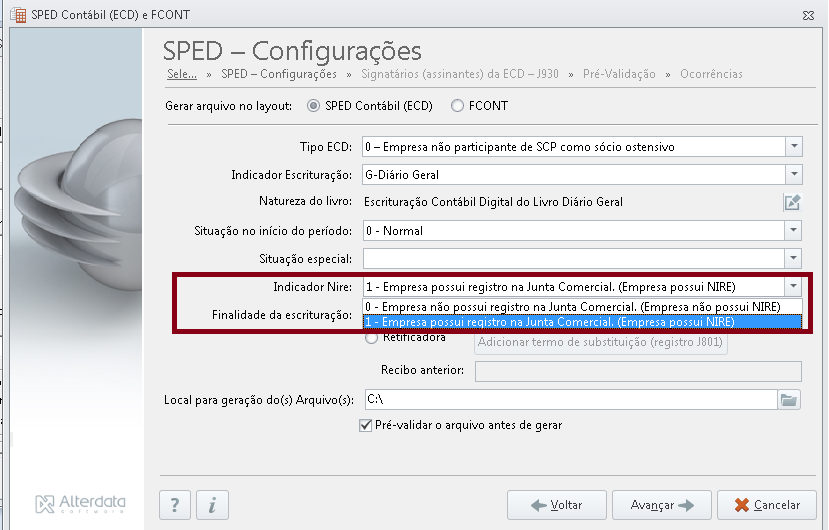Open Situação no início do período dropdown
Image resolution: width=829 pixels, height=530 pixels.
pos(793,231)
